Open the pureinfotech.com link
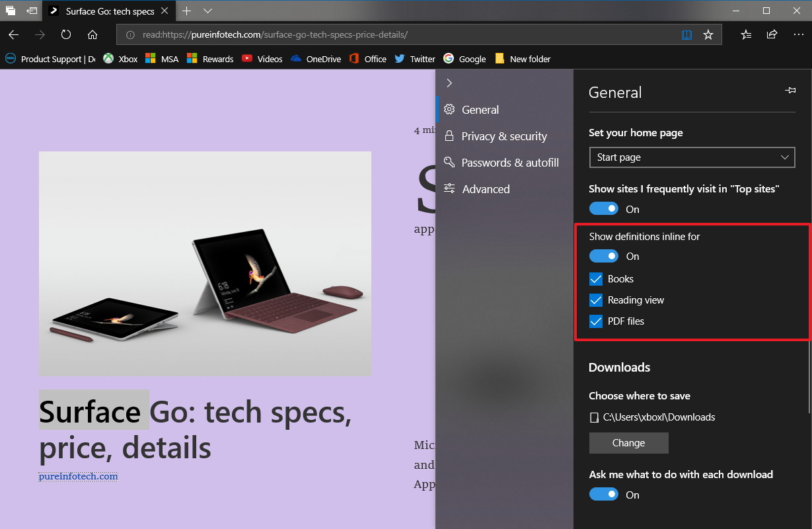Screen dimensions: 812x529 [x=79, y=476]
